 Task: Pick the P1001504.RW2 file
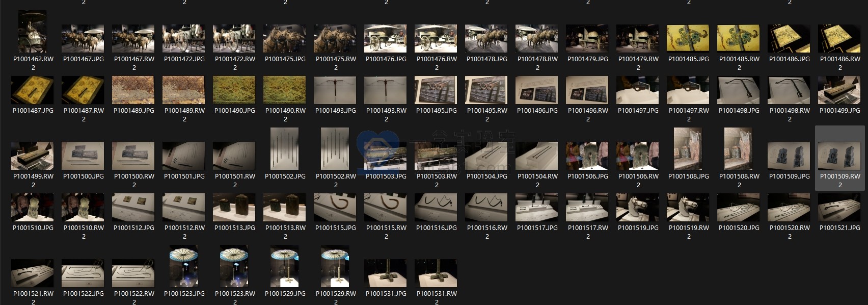coord(537,156)
